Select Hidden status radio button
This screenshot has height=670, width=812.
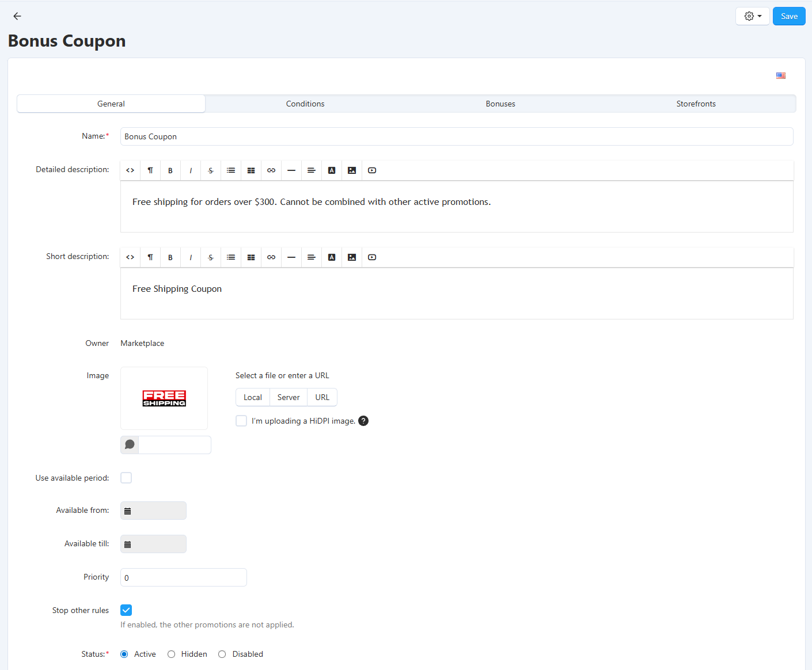coord(171,654)
